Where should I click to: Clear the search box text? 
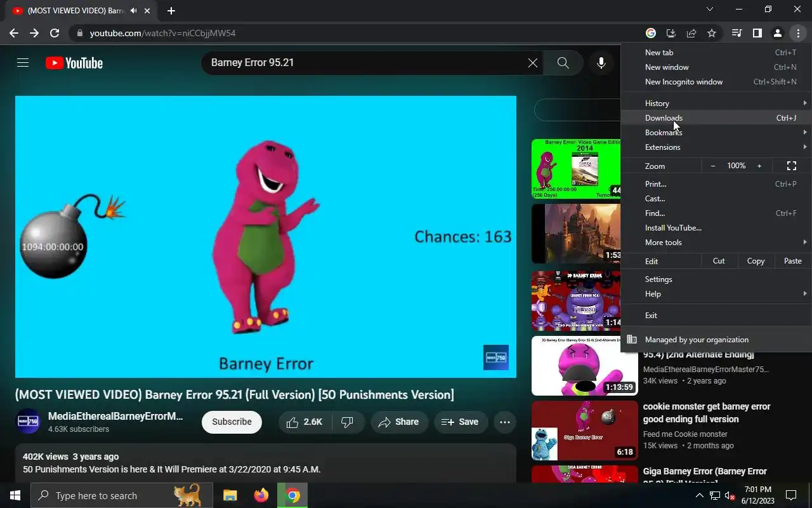click(x=533, y=63)
